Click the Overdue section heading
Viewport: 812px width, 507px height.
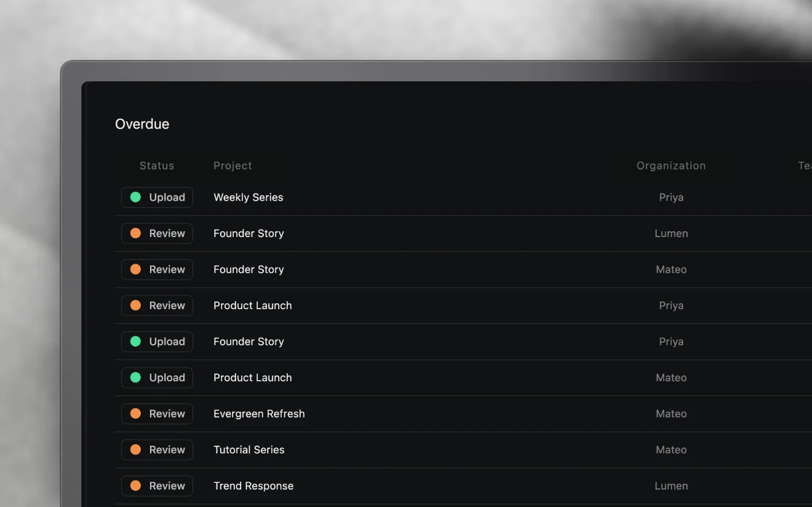142,124
